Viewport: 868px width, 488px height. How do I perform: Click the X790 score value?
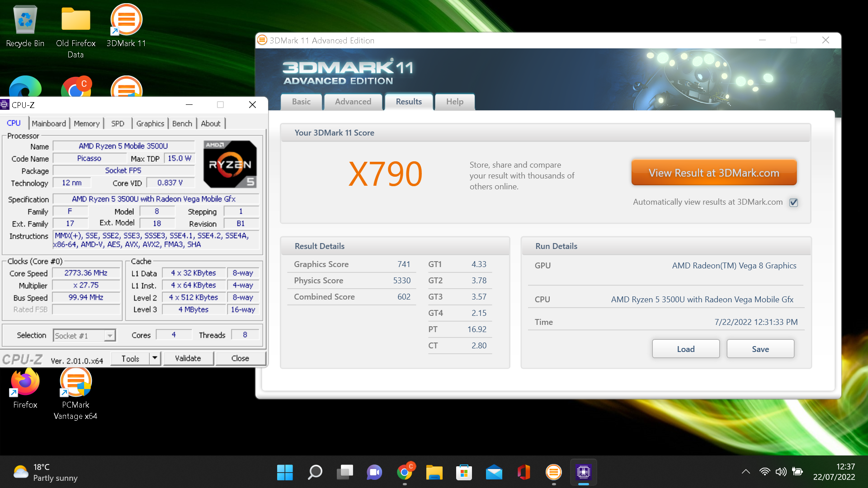tap(386, 174)
